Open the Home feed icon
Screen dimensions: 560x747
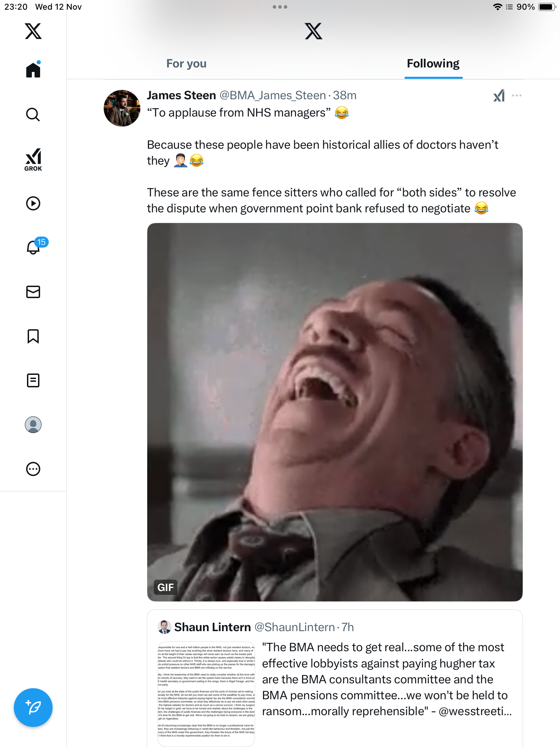pos(33,70)
